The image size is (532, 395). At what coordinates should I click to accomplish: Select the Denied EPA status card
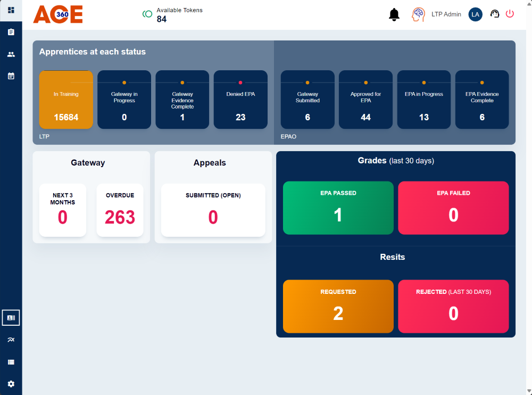[x=240, y=100]
